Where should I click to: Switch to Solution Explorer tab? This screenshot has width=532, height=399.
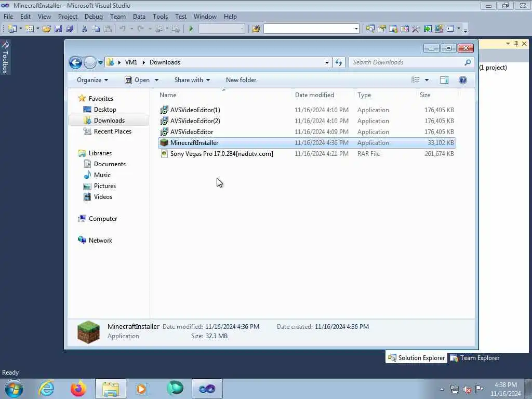pos(416,358)
